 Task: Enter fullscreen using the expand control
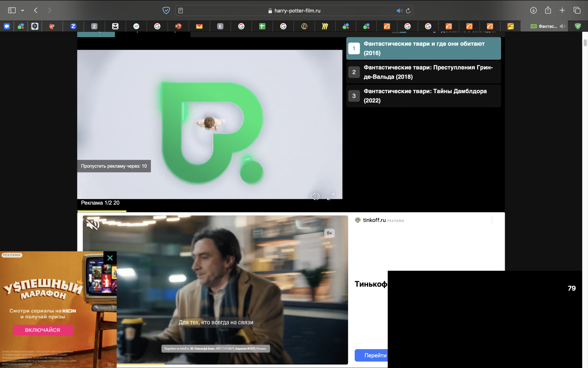[331, 196]
